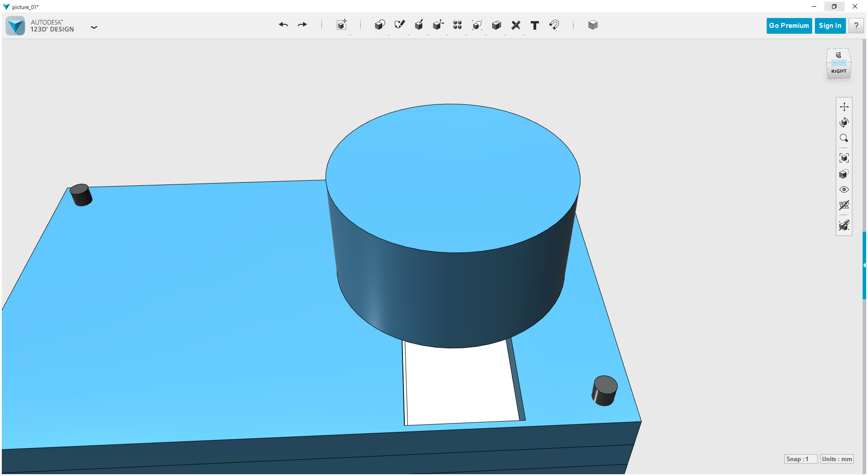Select the large blue cylinder's top face
Viewport: 868px width, 476px height.
tap(452, 178)
